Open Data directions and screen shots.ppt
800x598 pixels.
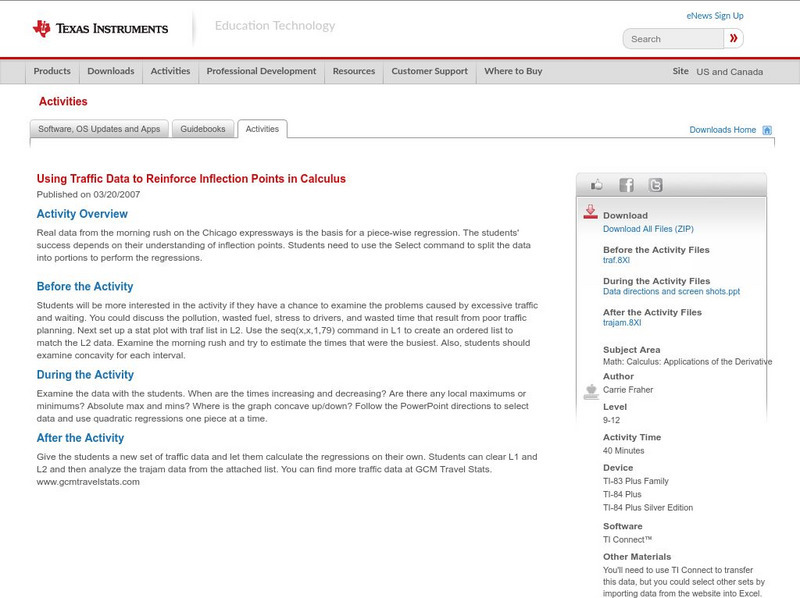point(671,291)
